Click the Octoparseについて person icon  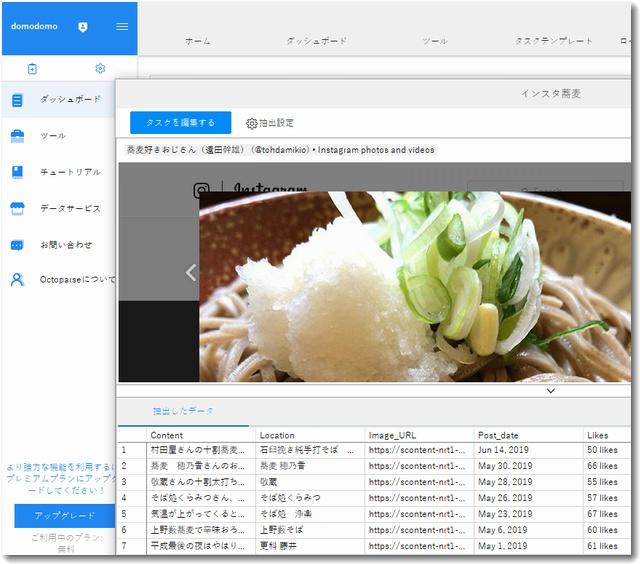(17, 280)
